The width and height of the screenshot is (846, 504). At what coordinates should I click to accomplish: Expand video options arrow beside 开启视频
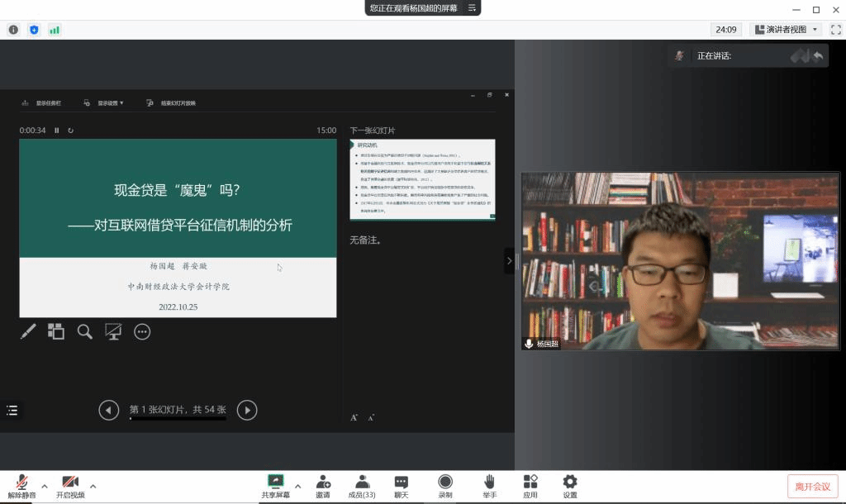click(93, 486)
